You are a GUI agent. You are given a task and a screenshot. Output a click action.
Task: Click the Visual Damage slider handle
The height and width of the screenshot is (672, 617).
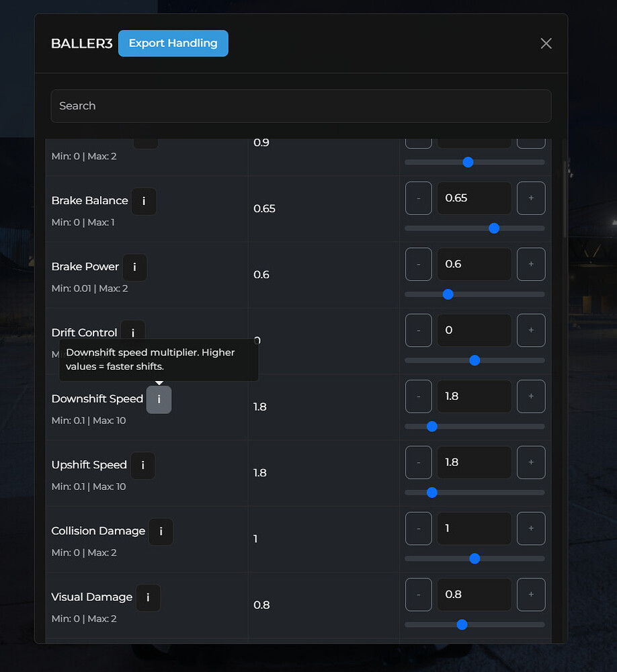point(461,624)
